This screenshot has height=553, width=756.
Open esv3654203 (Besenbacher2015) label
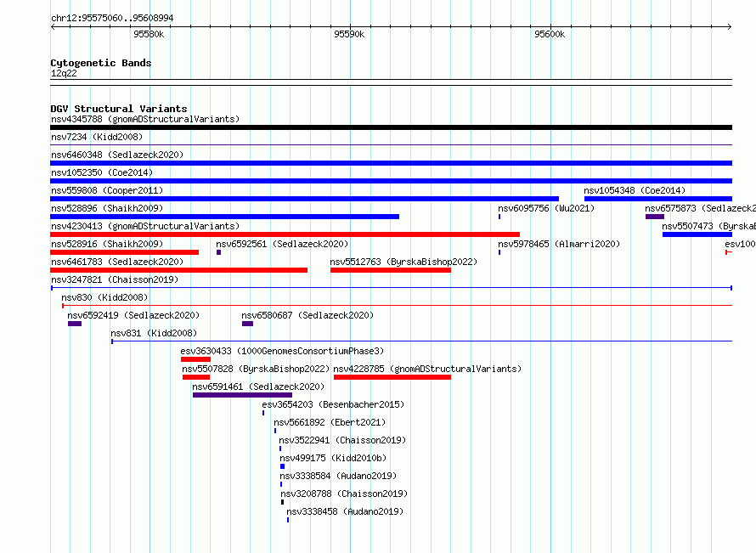(333, 404)
